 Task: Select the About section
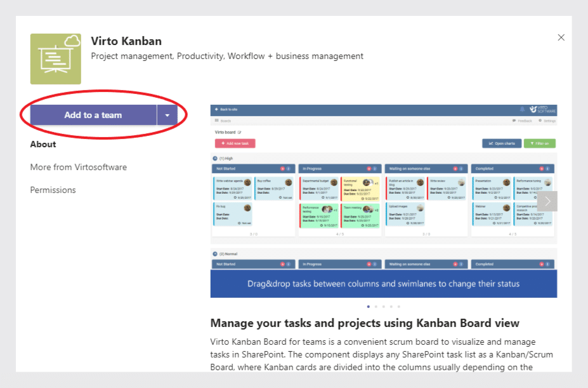(x=43, y=144)
